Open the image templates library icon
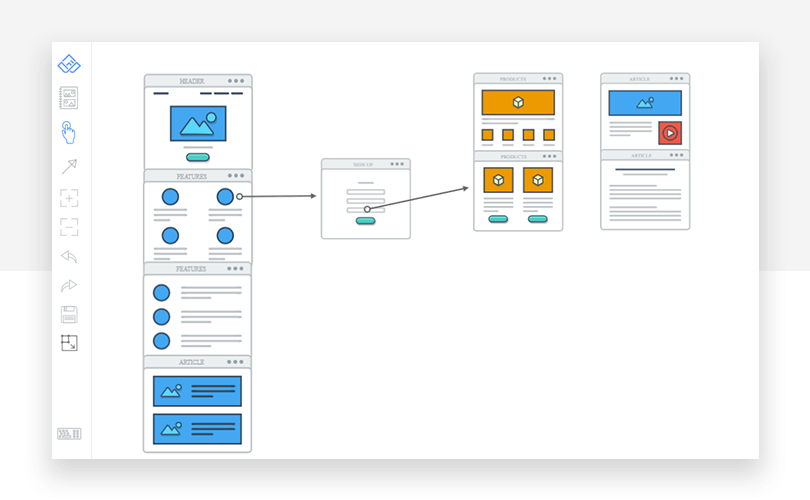This screenshot has height=500, width=810. tap(69, 98)
